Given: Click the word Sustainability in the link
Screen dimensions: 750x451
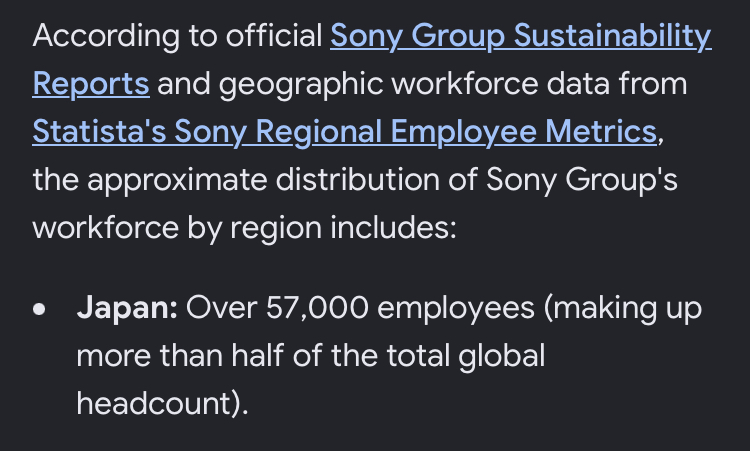Looking at the screenshot, I should click(613, 37).
